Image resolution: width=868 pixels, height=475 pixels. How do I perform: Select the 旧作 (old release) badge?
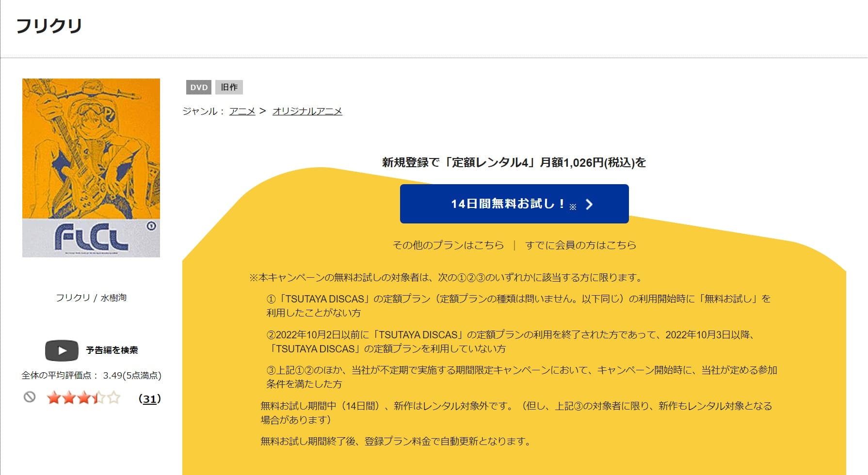230,87
